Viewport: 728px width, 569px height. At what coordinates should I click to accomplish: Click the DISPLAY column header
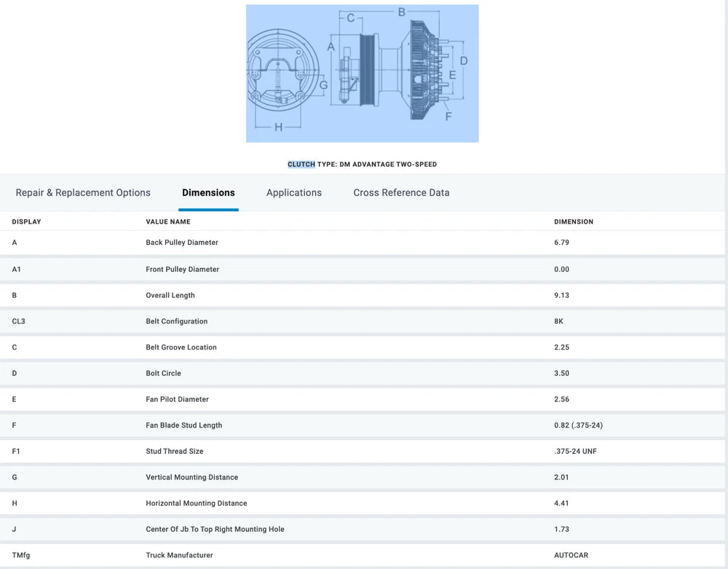[27, 221]
